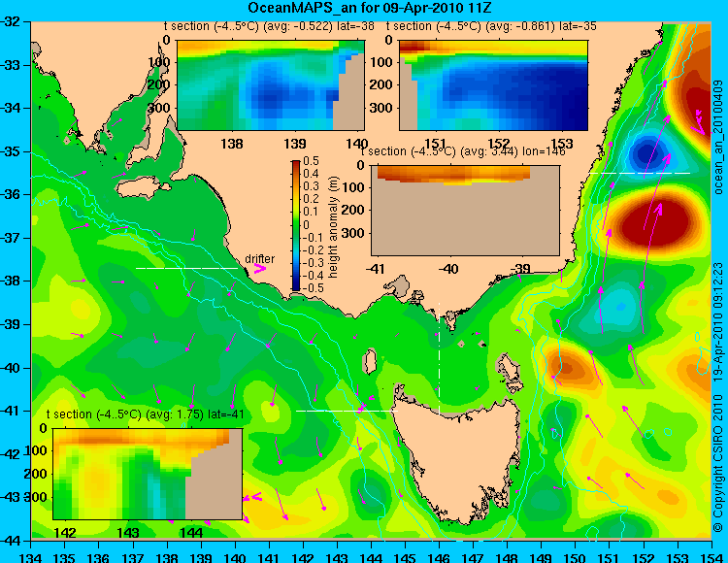
Task: Select section title 't section (avg: -0.861) lat=-35'
Action: [491, 26]
